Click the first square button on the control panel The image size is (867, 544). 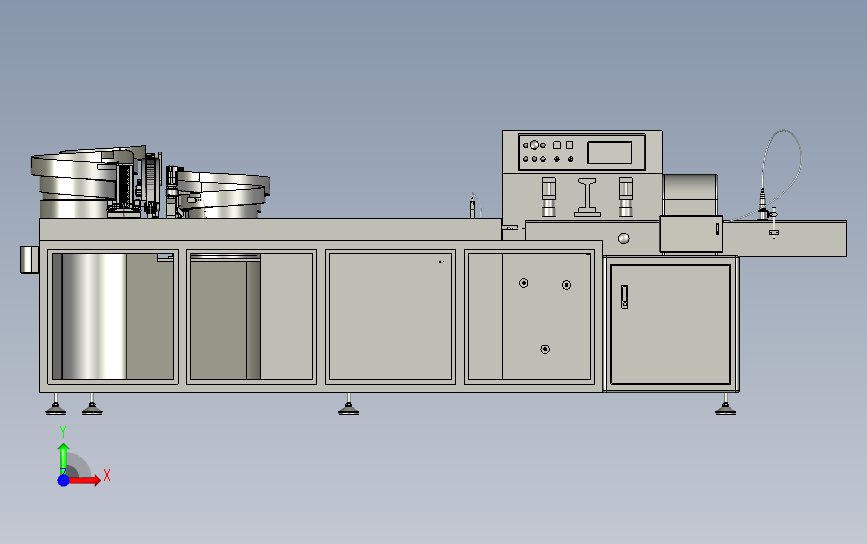click(557, 145)
